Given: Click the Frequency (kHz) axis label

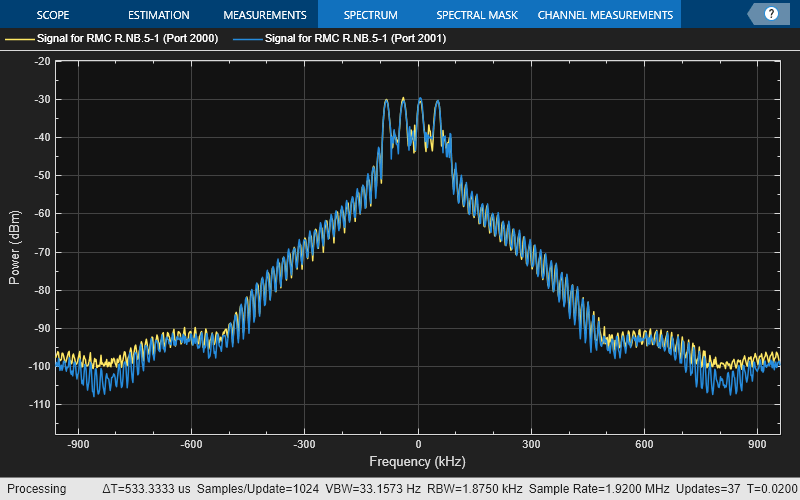Looking at the screenshot, I should [x=417, y=461].
